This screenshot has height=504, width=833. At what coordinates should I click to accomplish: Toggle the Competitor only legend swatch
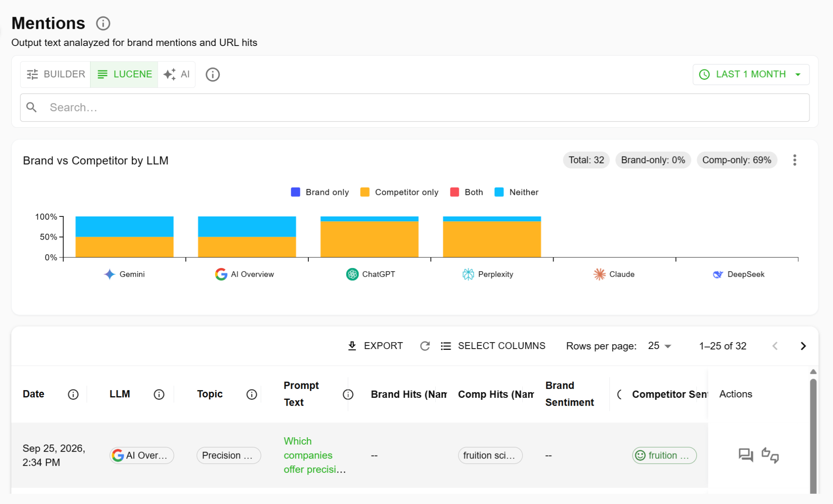click(365, 192)
